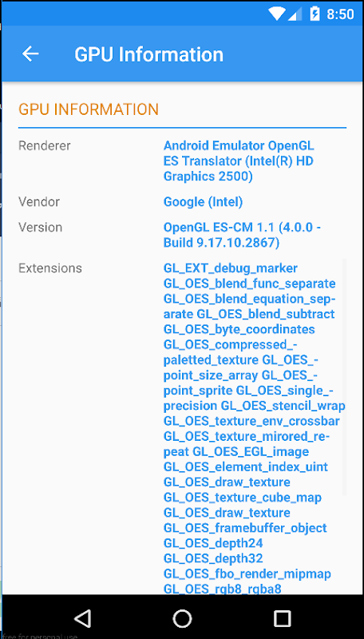The height and width of the screenshot is (639, 364).
Task: Tap the Version label
Action: pyautogui.click(x=40, y=228)
